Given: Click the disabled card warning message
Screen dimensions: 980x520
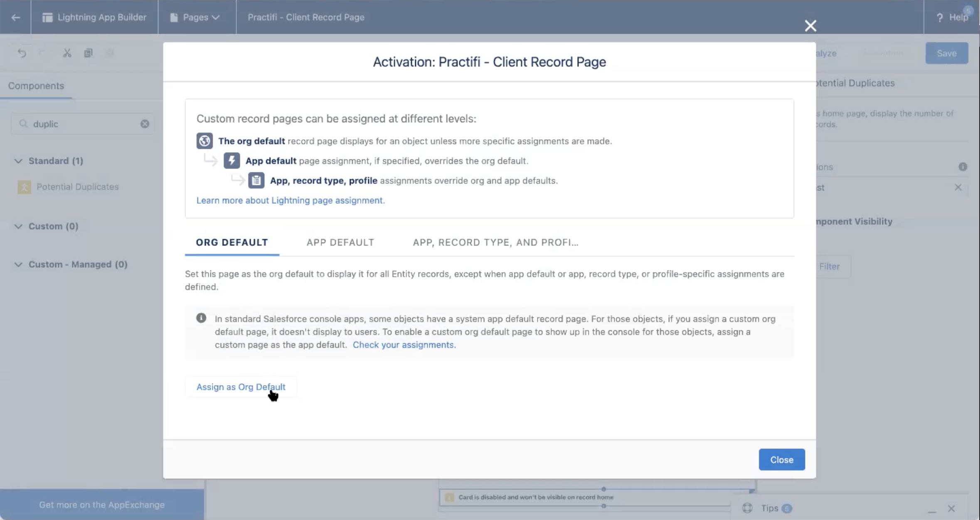Looking at the screenshot, I should (x=536, y=497).
